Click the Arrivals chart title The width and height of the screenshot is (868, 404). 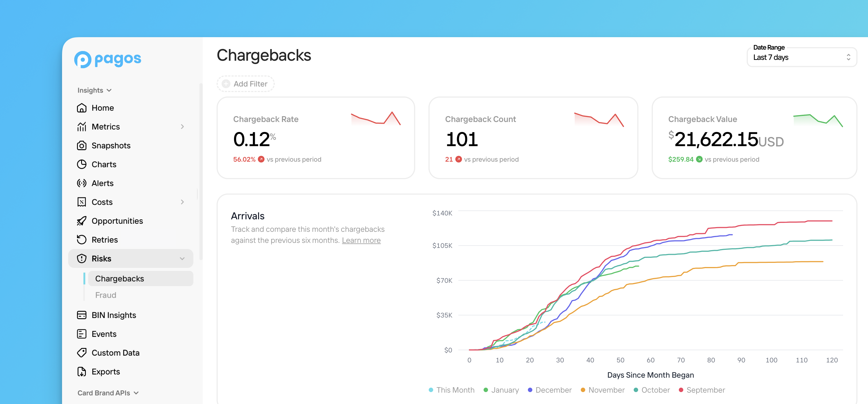point(248,216)
